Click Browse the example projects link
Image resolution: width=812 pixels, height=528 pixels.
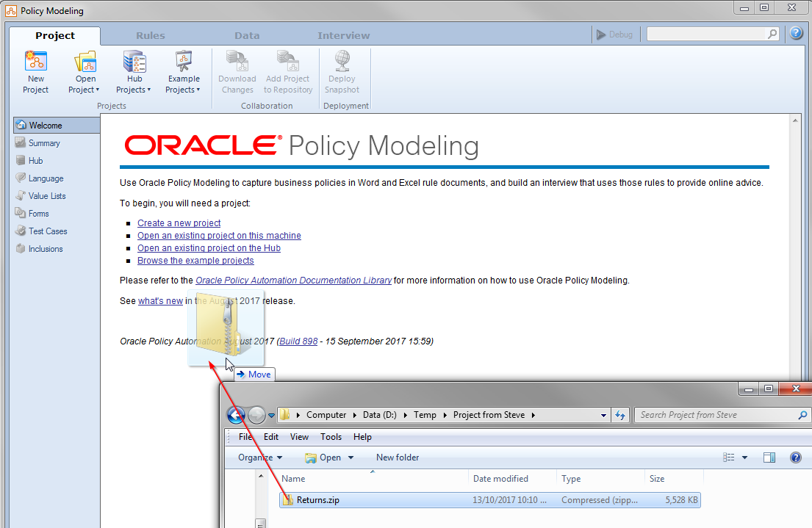click(x=195, y=261)
